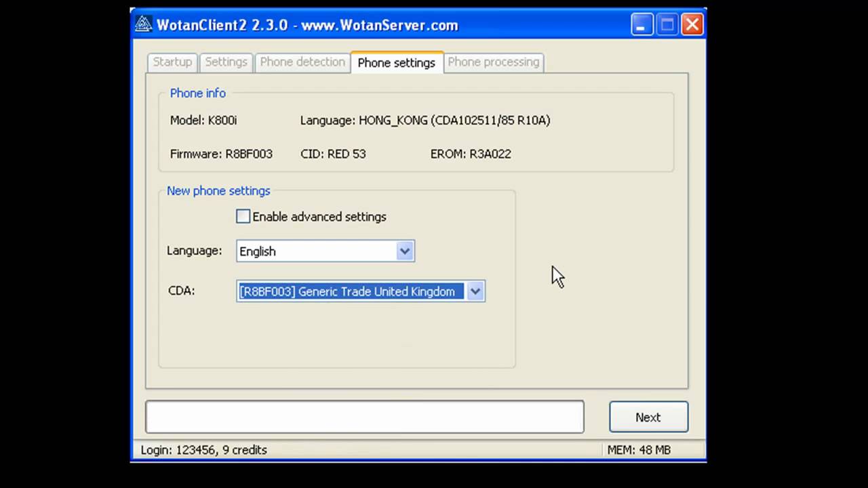Click the Firmware: R8BF003 text

click(x=221, y=154)
